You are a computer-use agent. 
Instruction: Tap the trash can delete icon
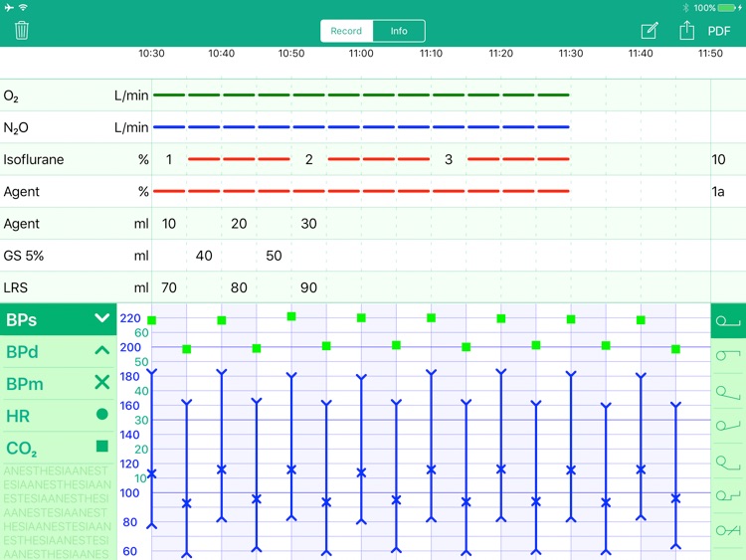click(22, 31)
